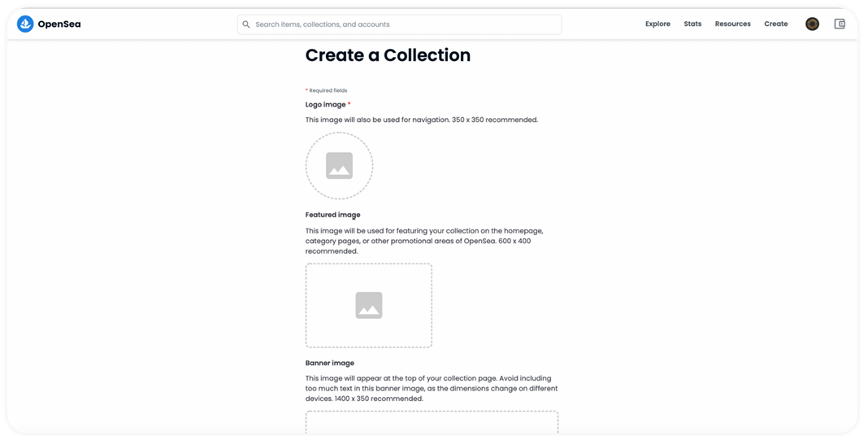Click the OpenSea wordmark text

coord(59,24)
